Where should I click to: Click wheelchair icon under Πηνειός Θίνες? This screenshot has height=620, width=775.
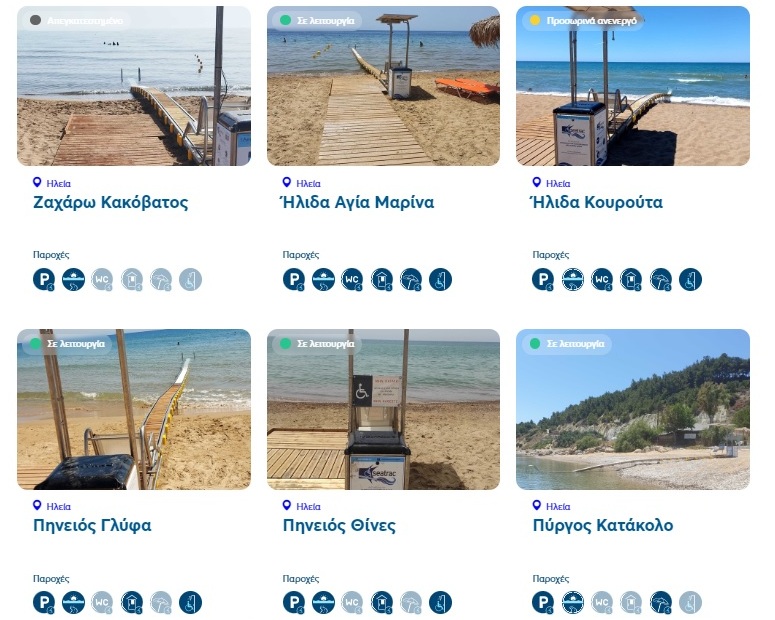440,602
